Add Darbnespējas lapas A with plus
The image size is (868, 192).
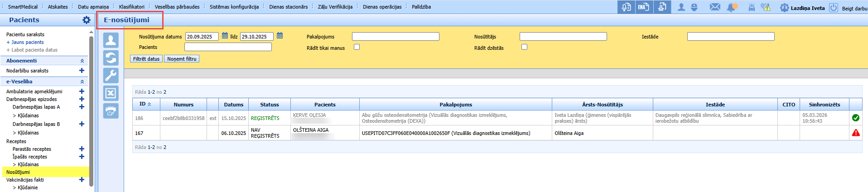[x=82, y=107]
